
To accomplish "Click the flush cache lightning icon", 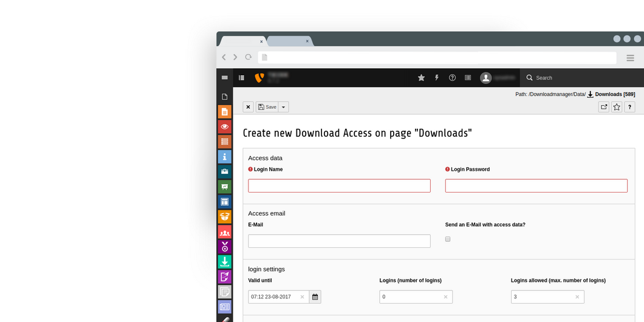I will [437, 78].
